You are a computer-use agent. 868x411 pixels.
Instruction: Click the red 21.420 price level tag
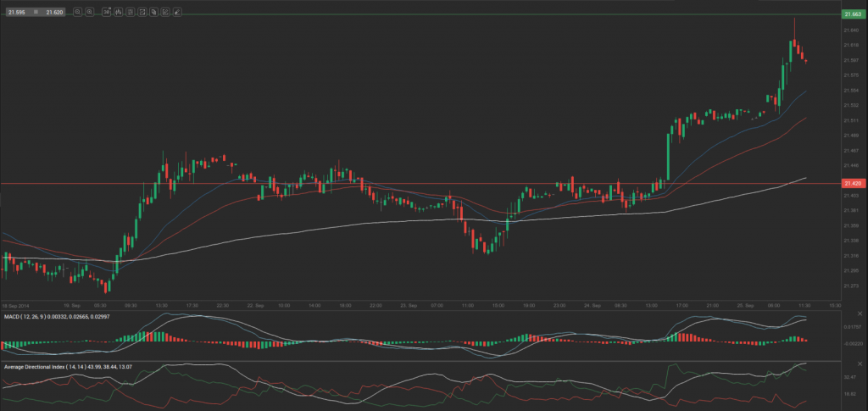point(851,183)
